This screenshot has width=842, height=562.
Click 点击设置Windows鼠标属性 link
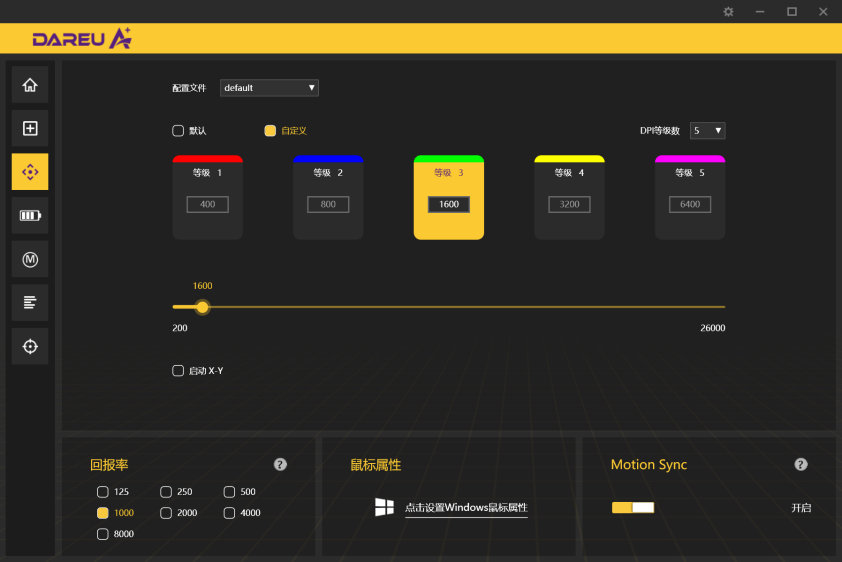coord(466,507)
